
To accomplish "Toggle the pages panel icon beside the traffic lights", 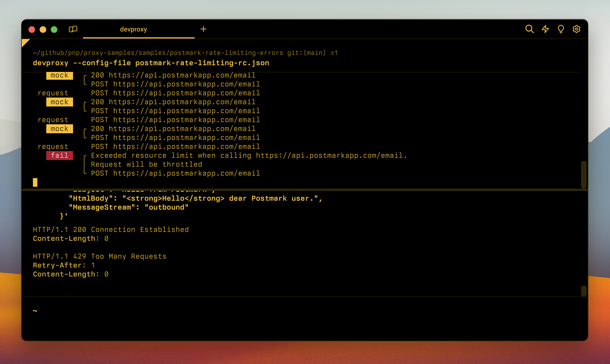I will coord(73,29).
